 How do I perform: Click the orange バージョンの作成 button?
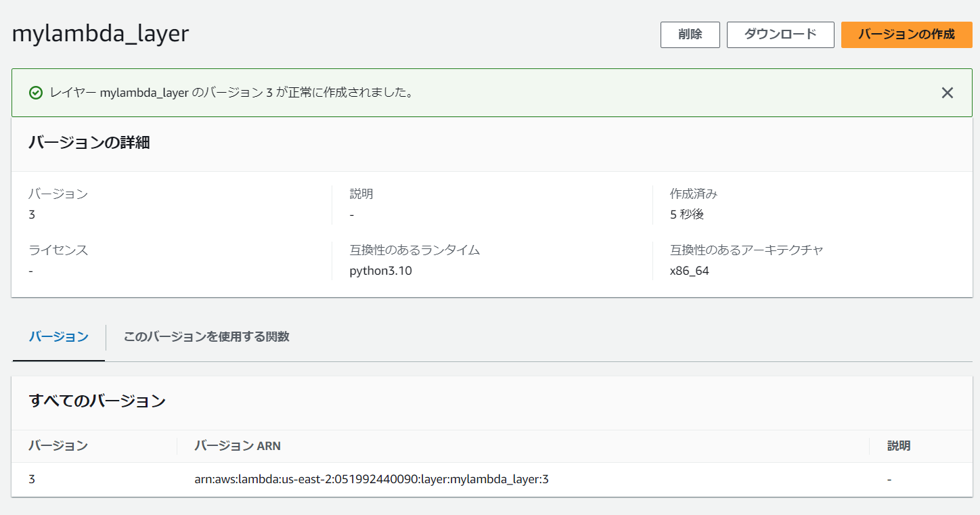pyautogui.click(x=906, y=35)
